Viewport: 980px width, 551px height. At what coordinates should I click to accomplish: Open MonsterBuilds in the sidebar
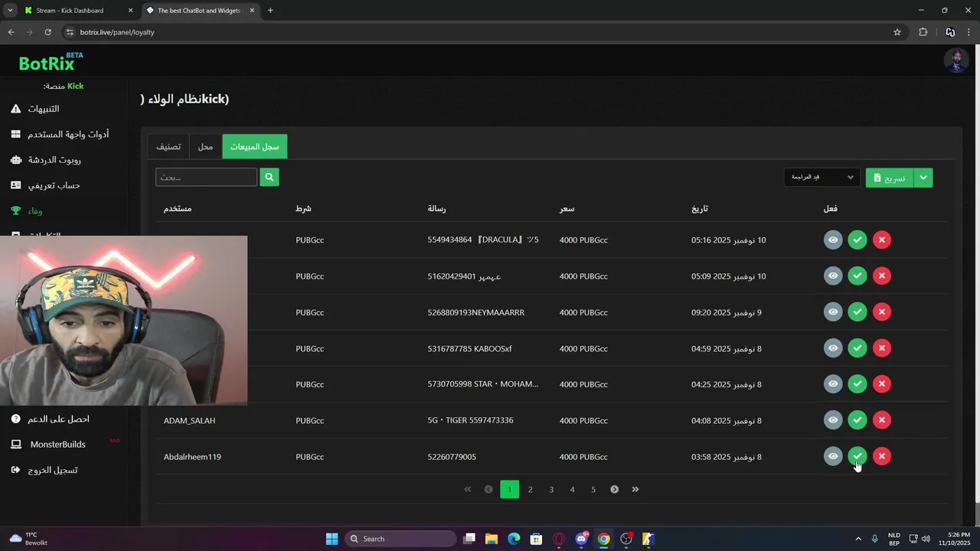57,444
